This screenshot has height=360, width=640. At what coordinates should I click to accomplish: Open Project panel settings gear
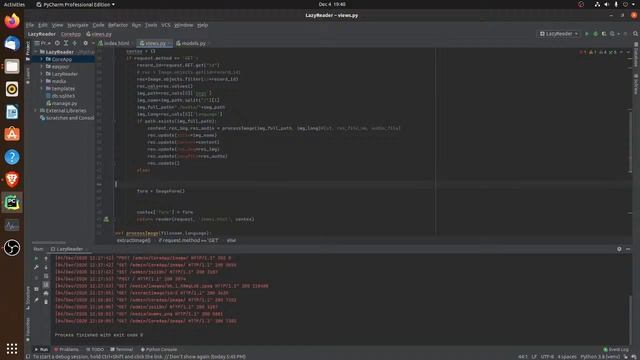pos(85,43)
